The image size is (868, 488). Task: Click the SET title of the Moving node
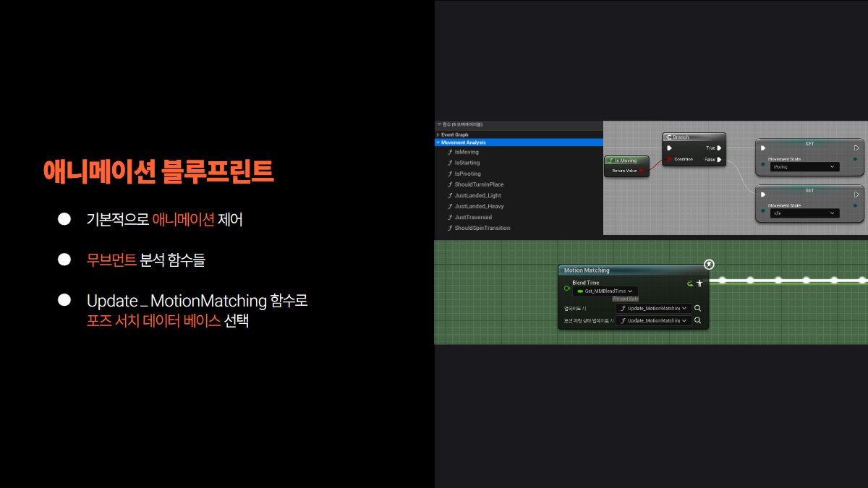[x=809, y=144]
